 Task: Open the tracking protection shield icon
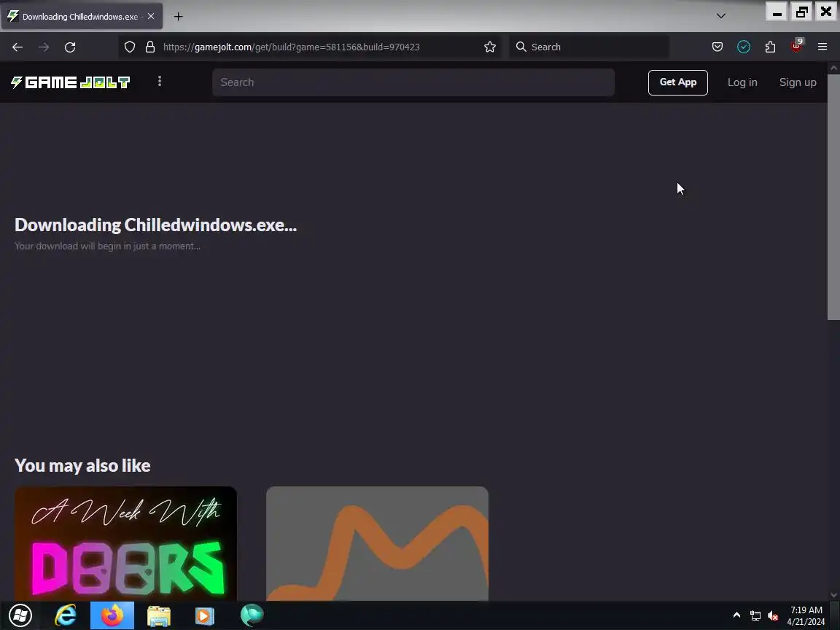pos(130,47)
